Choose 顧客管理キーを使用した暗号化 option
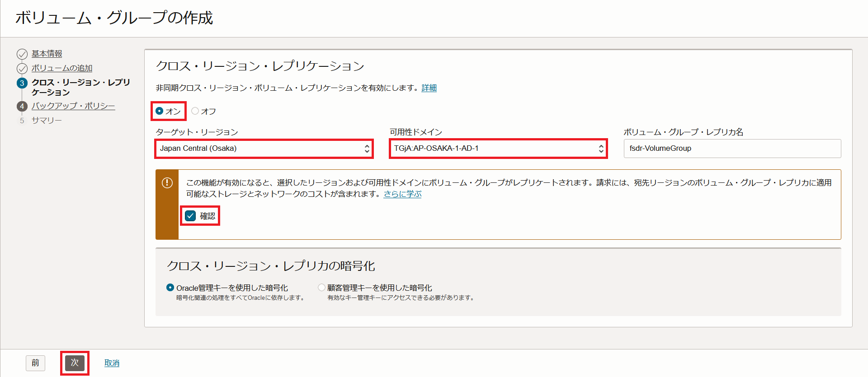Screen dimensions: 868x377 pos(321,288)
